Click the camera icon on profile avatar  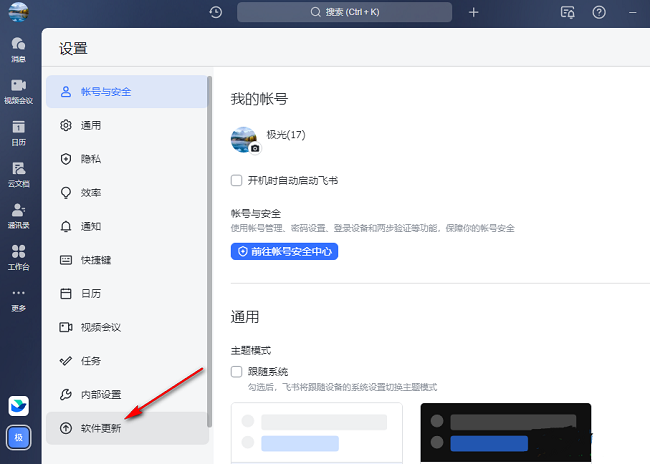point(255,148)
